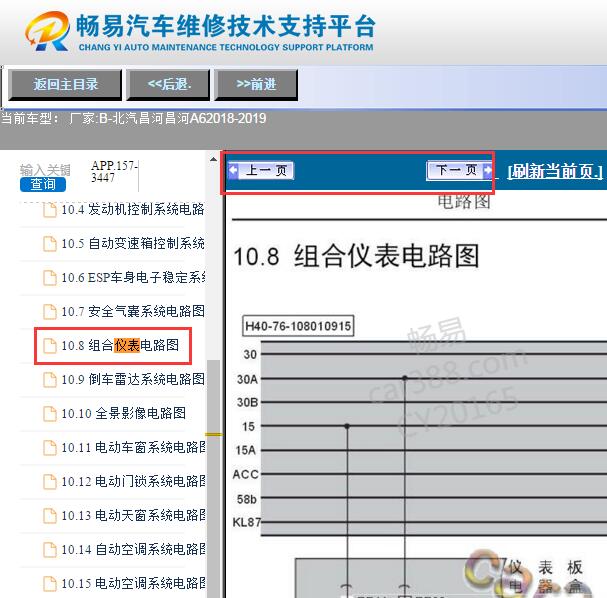Image resolution: width=607 pixels, height=598 pixels.
Task: Click document icon beside 10.7 item
Action: pyautogui.click(x=50, y=312)
